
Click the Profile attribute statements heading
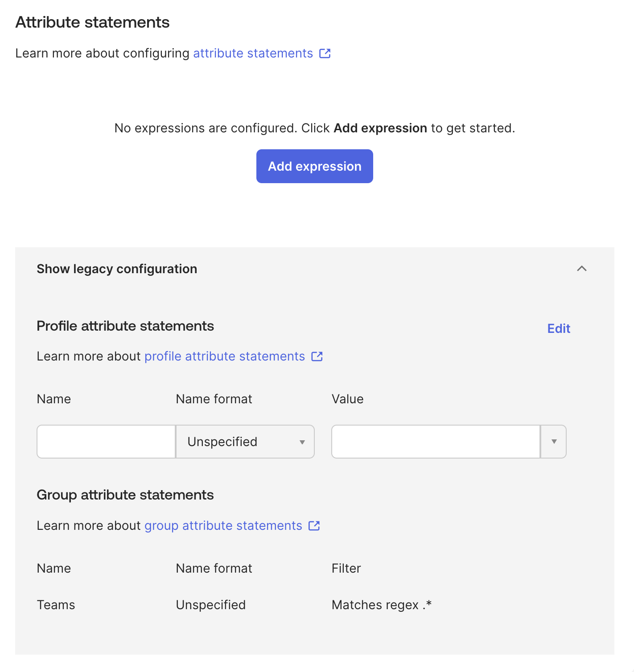point(125,326)
